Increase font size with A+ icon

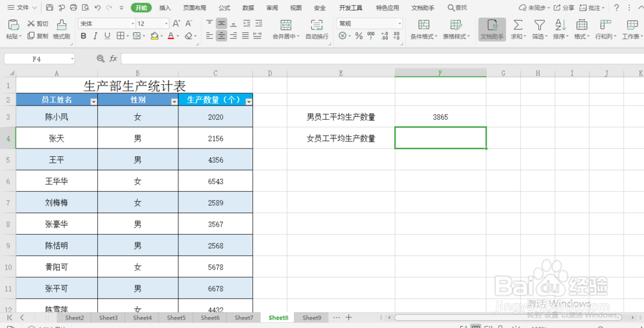pos(176,24)
